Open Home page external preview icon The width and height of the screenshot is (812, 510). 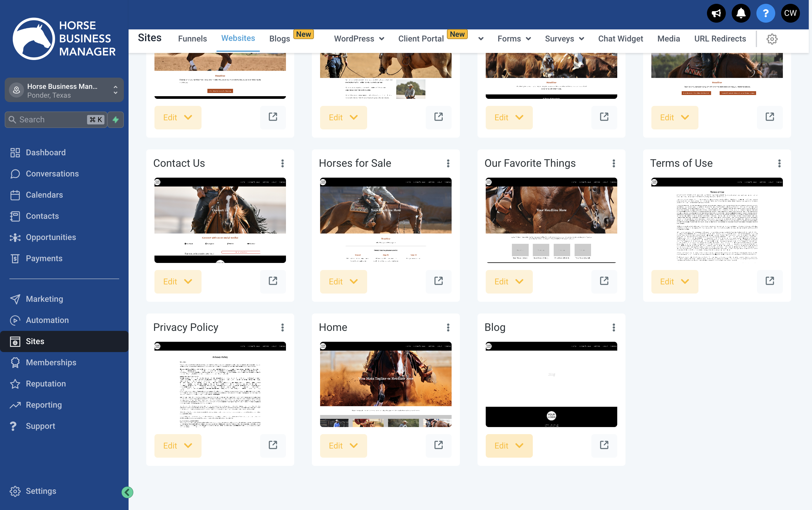click(x=438, y=445)
